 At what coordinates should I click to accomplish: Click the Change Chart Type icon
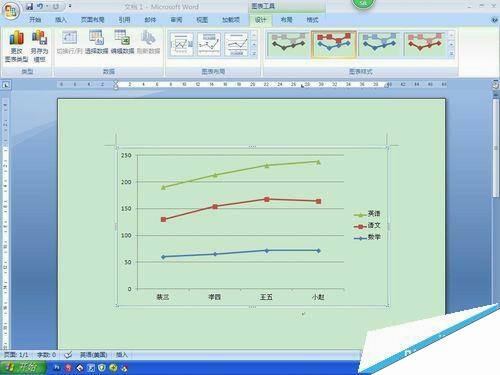click(x=16, y=46)
